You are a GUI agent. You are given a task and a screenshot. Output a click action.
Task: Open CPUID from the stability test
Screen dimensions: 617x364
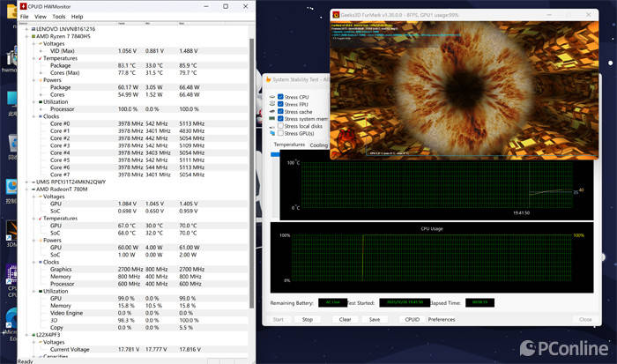413,320
